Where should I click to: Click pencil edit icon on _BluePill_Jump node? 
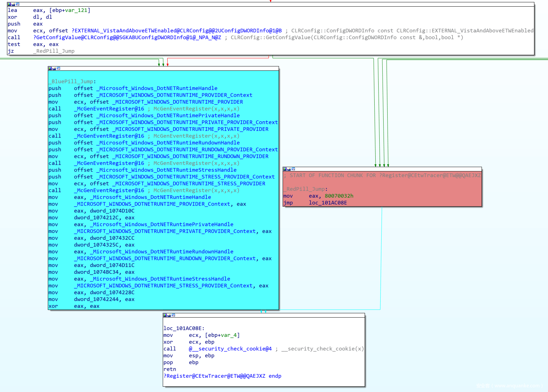click(54, 68)
